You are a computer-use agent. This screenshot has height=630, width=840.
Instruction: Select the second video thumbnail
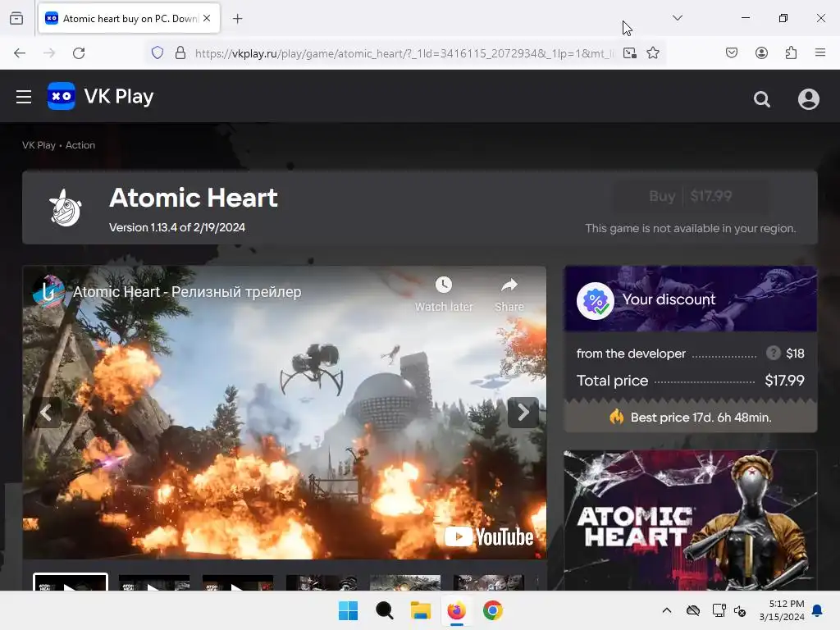tap(154, 583)
